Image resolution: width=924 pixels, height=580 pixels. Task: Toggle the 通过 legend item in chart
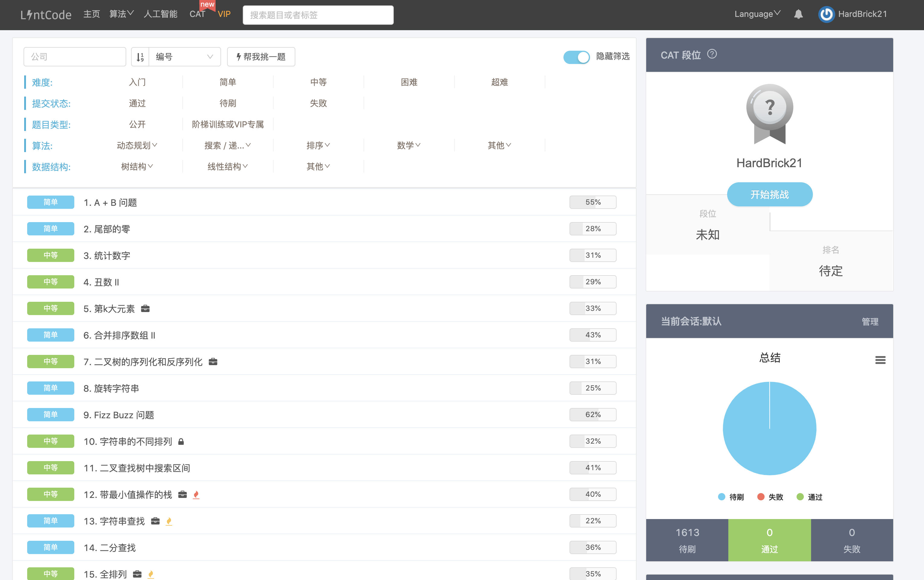pos(809,497)
